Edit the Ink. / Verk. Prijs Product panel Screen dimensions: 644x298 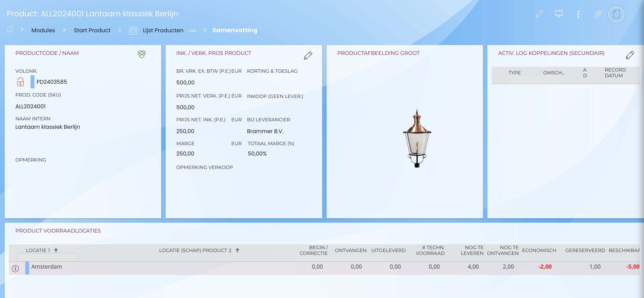tap(308, 55)
